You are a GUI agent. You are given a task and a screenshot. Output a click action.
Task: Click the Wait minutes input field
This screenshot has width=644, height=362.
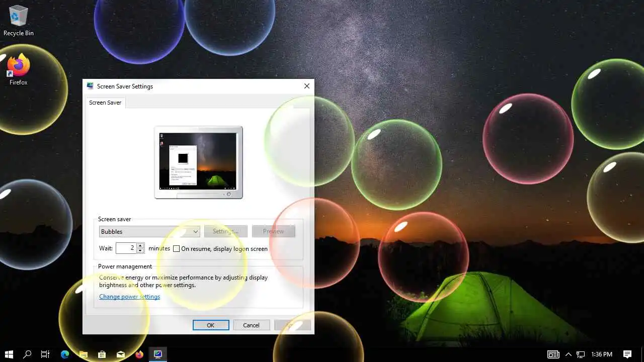126,248
